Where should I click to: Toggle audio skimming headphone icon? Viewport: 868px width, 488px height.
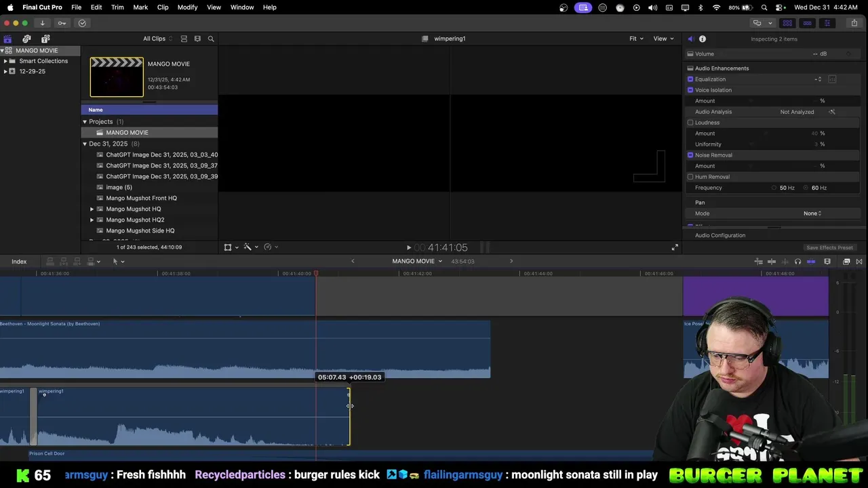[x=797, y=262]
